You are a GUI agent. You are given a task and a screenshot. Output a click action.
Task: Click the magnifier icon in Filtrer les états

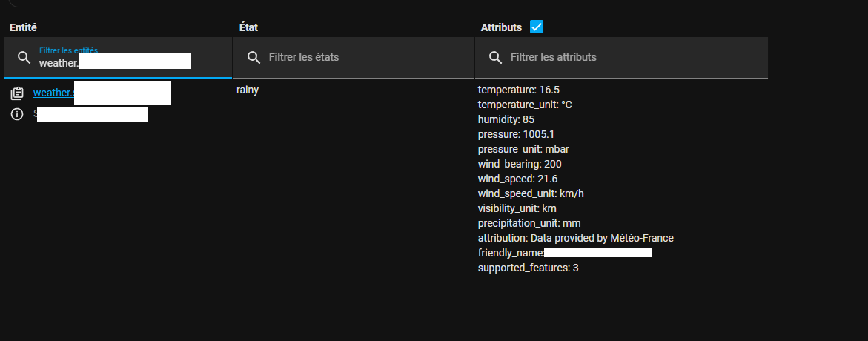point(254,58)
